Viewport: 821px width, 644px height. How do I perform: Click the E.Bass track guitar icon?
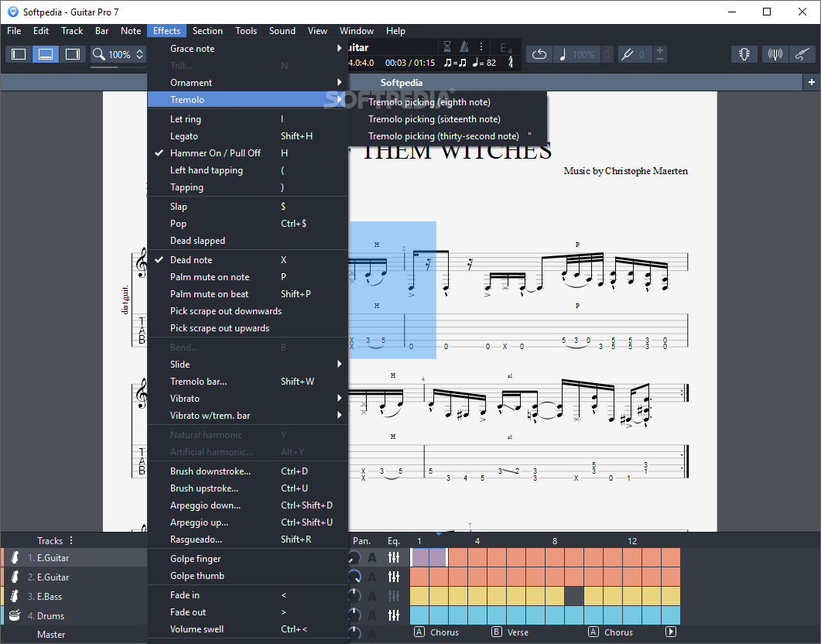tap(15, 596)
